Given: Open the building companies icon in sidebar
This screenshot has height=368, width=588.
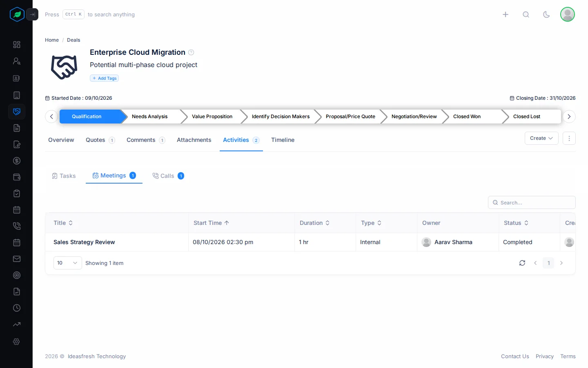Looking at the screenshot, I should [17, 95].
